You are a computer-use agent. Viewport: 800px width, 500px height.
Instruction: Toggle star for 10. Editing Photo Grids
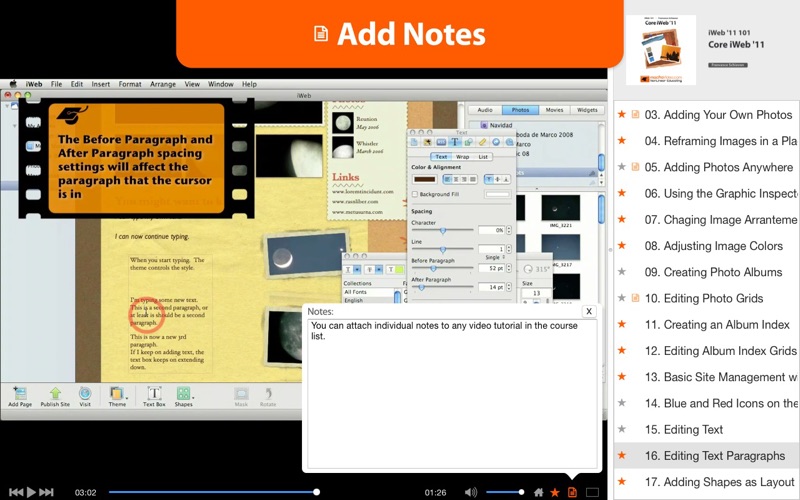[x=622, y=298]
